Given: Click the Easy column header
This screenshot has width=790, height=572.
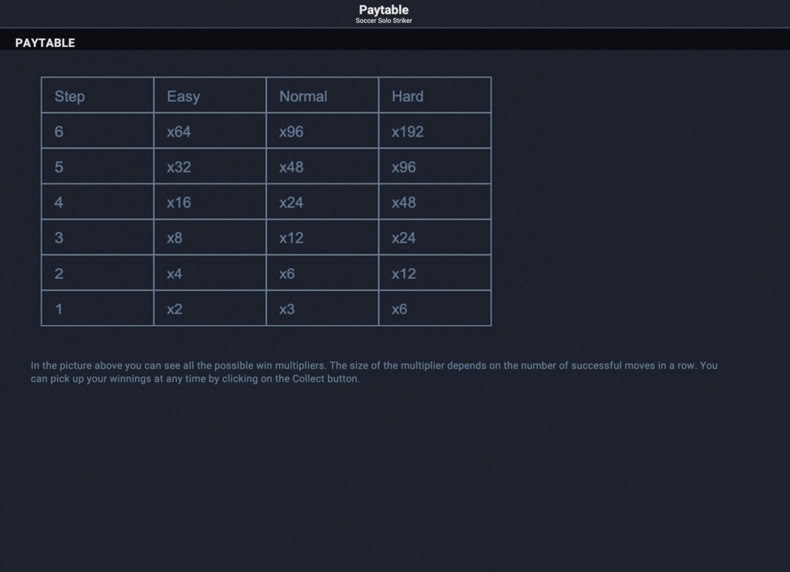Looking at the screenshot, I should (x=210, y=95).
